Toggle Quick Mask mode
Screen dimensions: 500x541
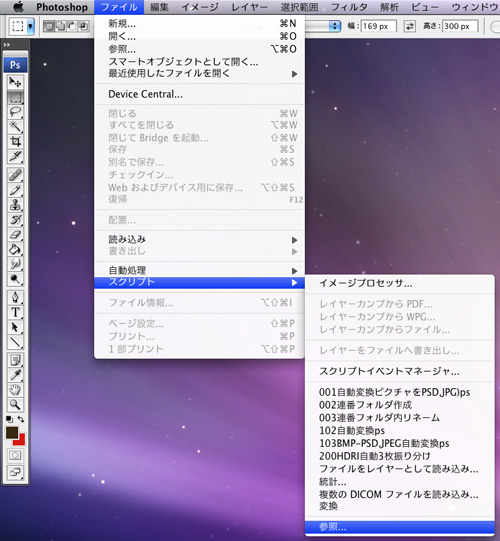[x=15, y=455]
